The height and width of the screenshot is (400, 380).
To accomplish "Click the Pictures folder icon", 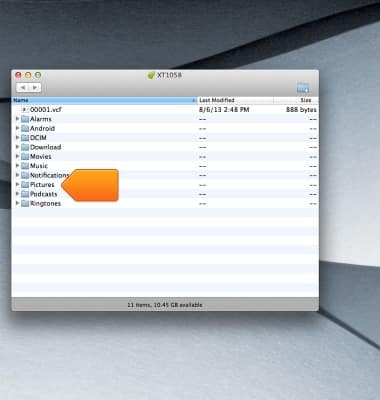I will (25, 184).
